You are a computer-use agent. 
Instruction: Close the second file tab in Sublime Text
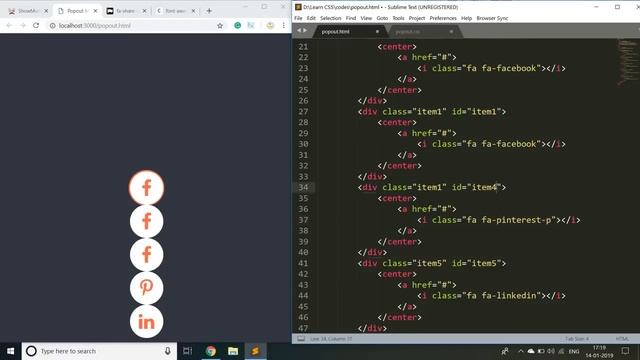pyautogui.click(x=451, y=31)
